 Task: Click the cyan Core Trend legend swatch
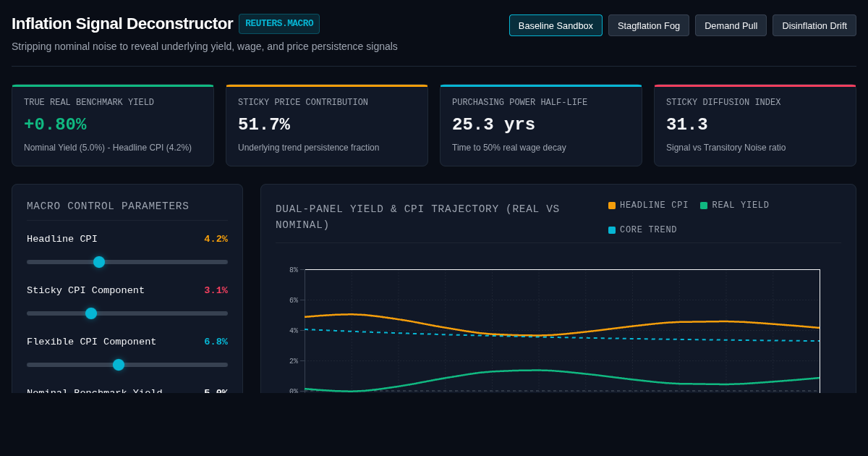click(612, 230)
